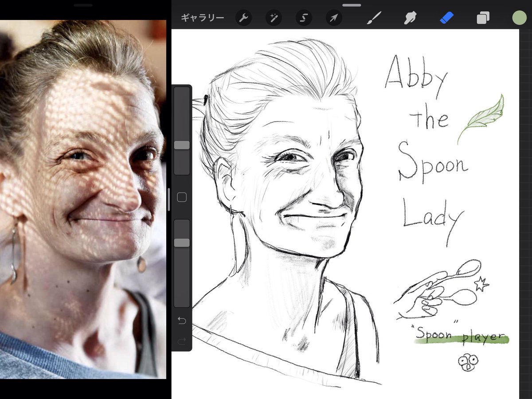Open the ギャラリー gallery

203,18
